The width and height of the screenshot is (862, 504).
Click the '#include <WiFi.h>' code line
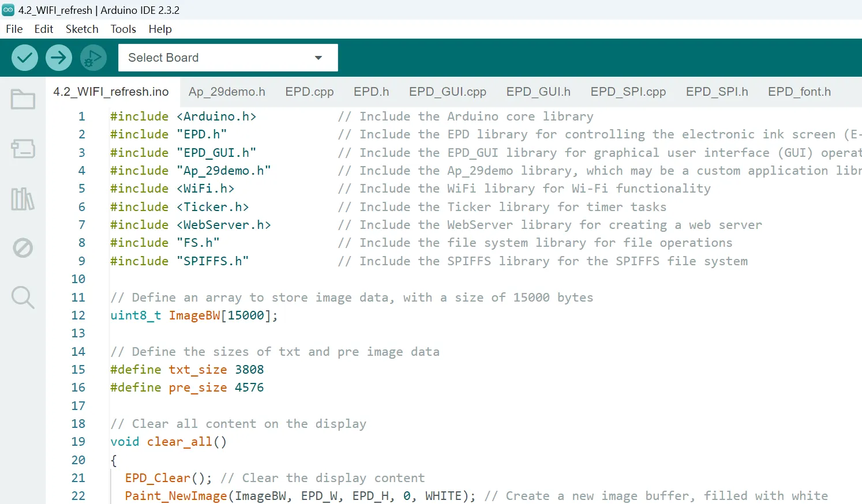tap(173, 189)
